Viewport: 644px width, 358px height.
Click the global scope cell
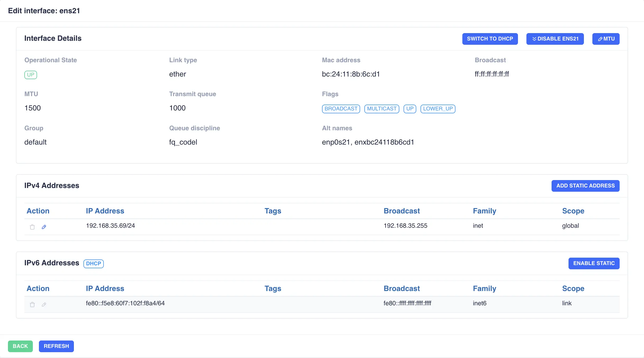(571, 226)
